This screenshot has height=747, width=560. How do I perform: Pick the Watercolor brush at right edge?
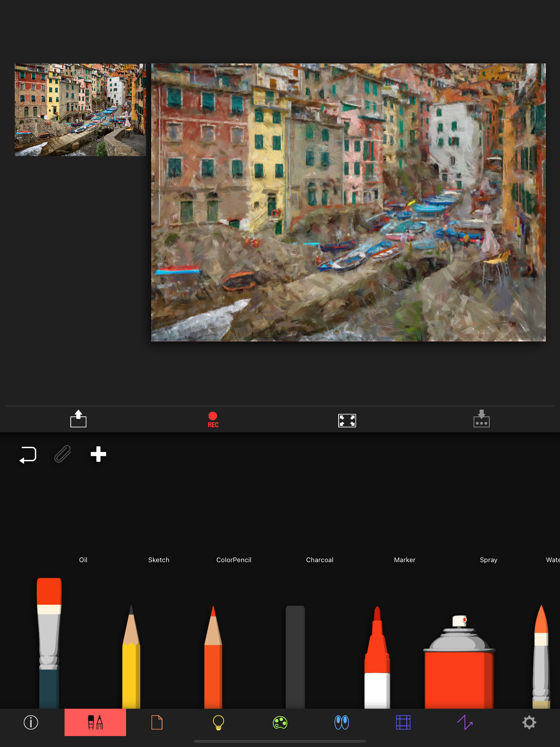pos(541,658)
